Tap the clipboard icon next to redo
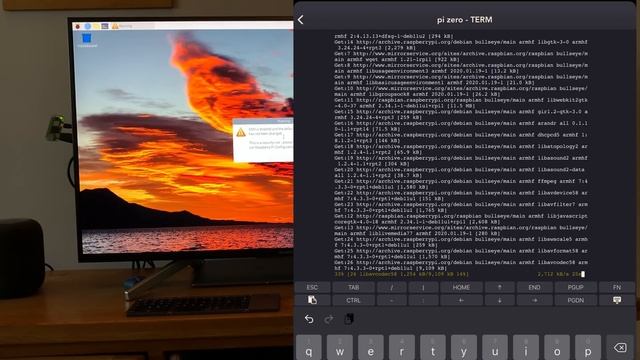Viewport: 640px width, 360px height. coord(349,319)
